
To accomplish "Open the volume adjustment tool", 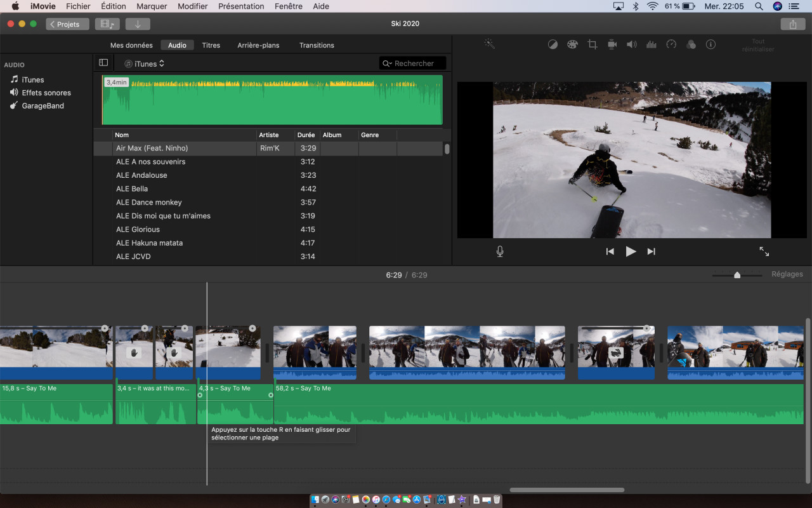I will click(632, 44).
